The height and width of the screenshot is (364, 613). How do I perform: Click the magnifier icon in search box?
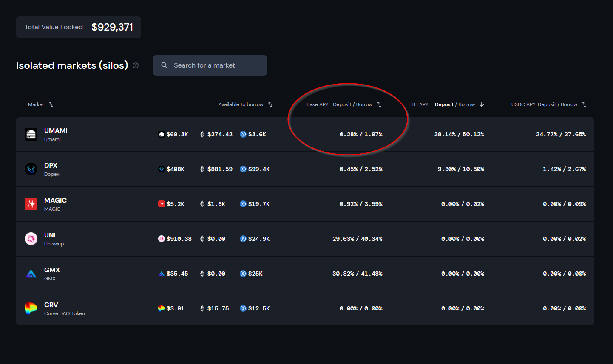tap(165, 65)
